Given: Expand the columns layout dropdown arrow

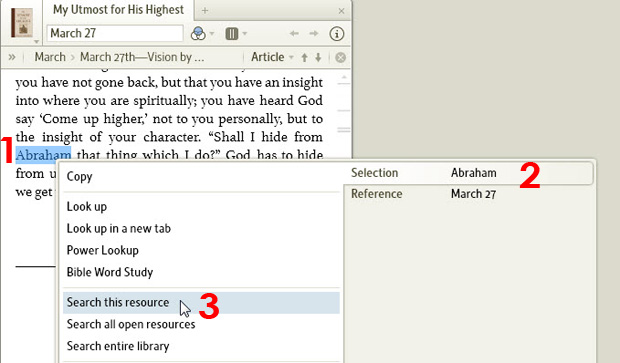Looking at the screenshot, I should [245, 34].
